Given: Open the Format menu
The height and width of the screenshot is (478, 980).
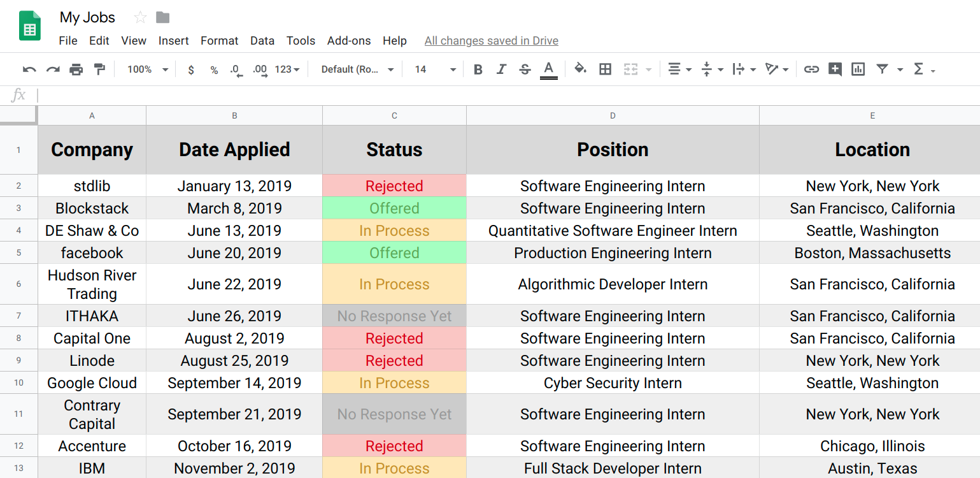Looking at the screenshot, I should coord(219,41).
